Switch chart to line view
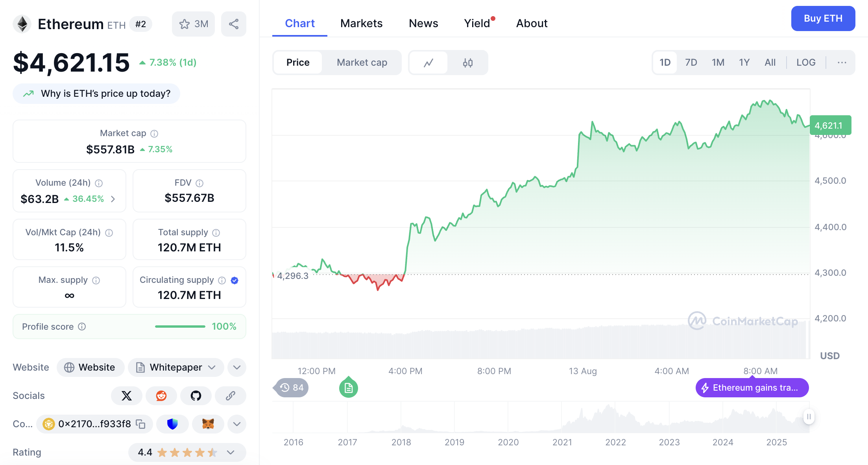 point(428,63)
